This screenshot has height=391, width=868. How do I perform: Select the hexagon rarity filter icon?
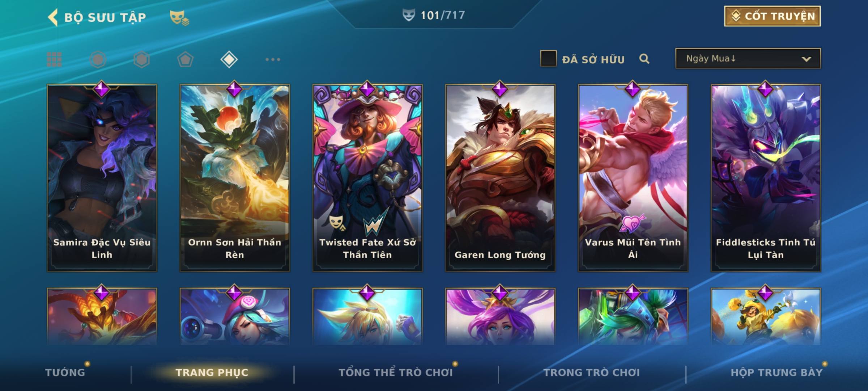[141, 59]
